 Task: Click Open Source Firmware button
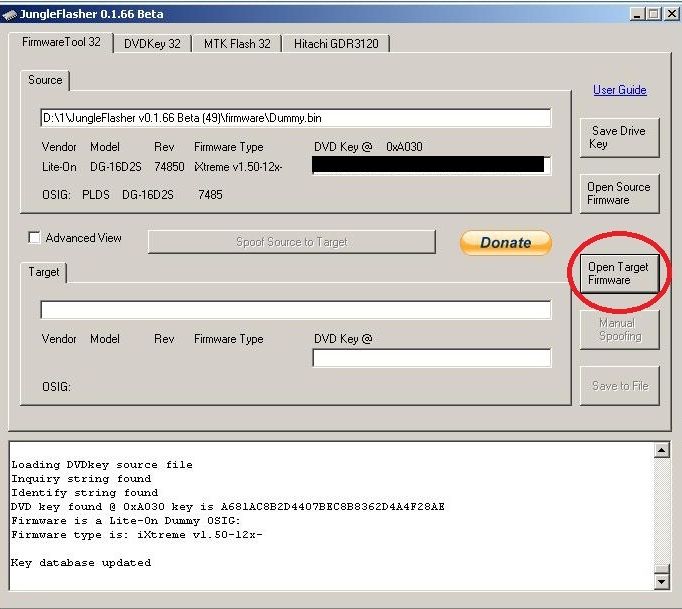(x=618, y=194)
